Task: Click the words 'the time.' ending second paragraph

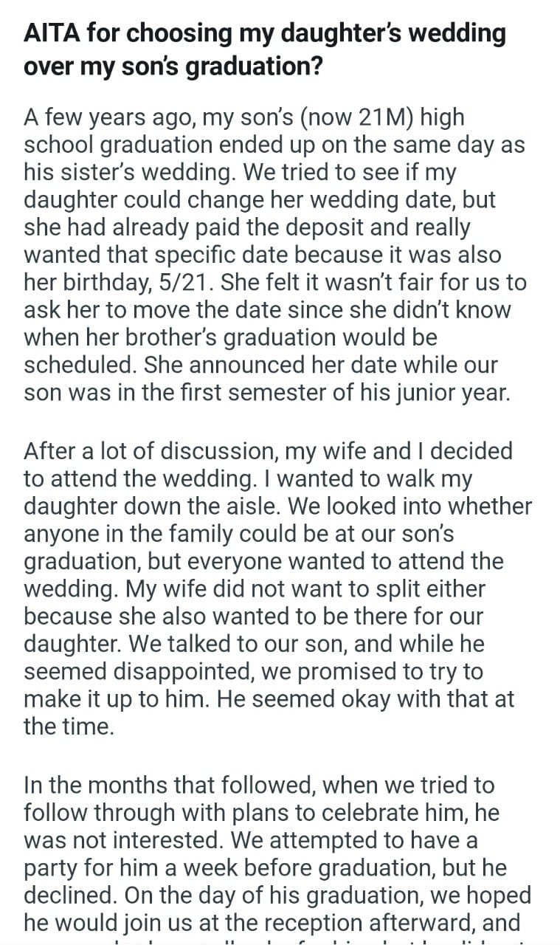Action: pos(68,726)
